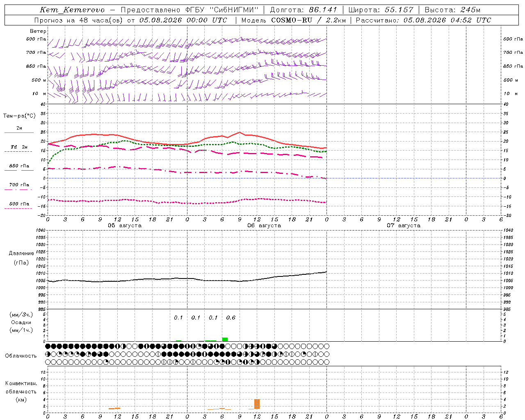Click the Облачность cloudiness row label
Screen dimensions: 525x420
point(21,356)
